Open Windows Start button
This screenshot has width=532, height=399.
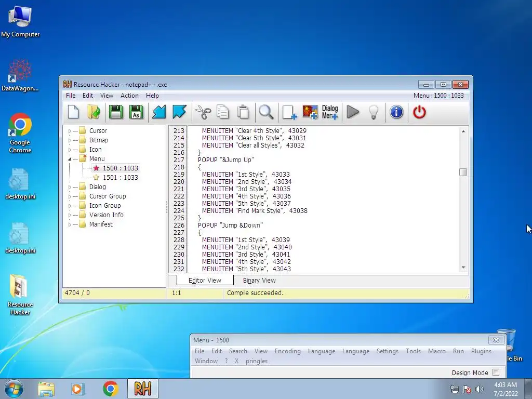(14, 389)
